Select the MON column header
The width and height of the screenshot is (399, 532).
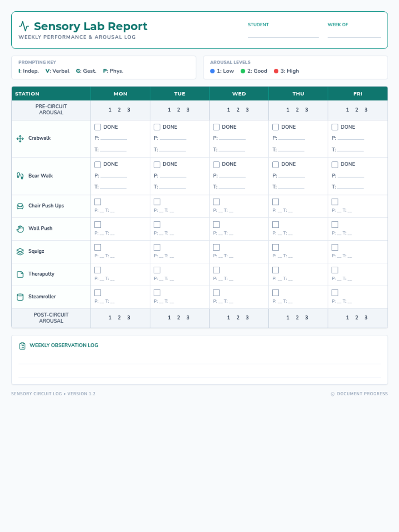120,94
